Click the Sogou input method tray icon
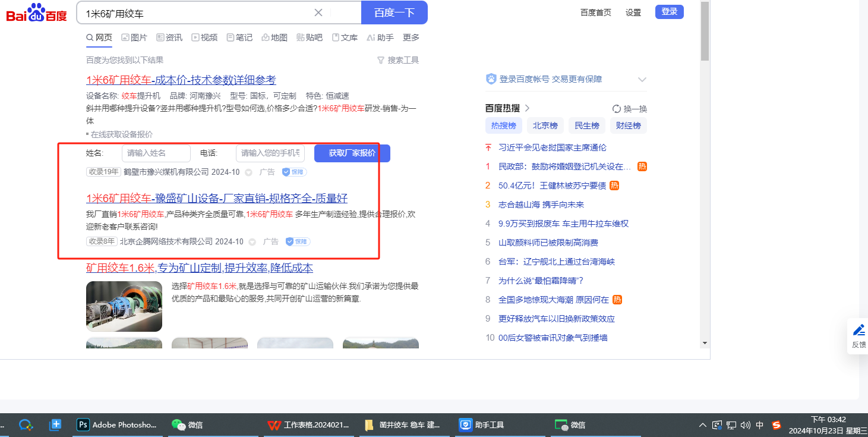868x437 pixels. click(777, 425)
